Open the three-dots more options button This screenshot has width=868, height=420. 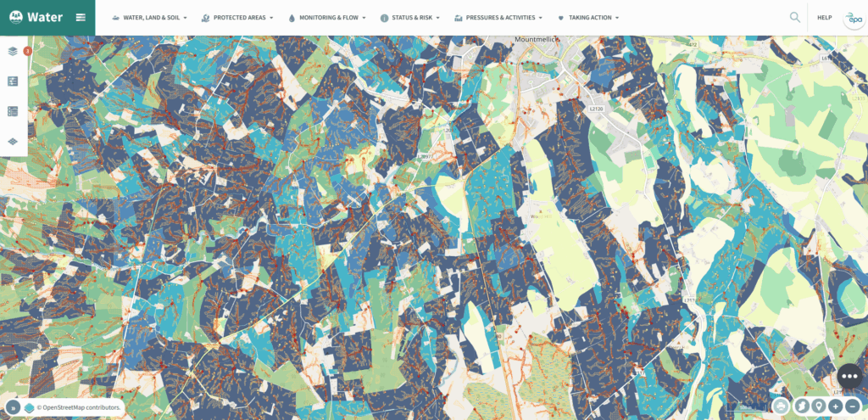(850, 377)
